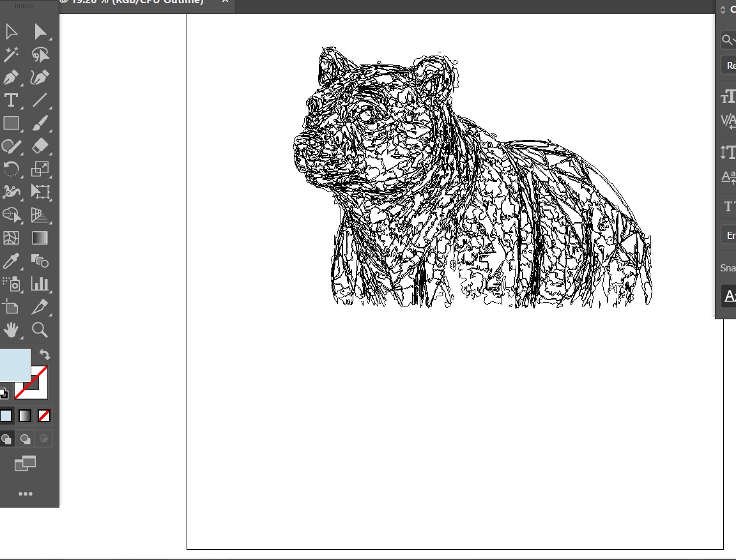Select the Shape Builder tool
This screenshot has height=560, width=736.
pos(11,215)
